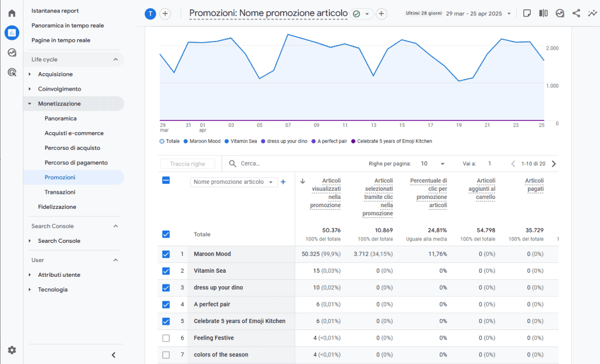Add filter with the plus after title

pos(381,14)
